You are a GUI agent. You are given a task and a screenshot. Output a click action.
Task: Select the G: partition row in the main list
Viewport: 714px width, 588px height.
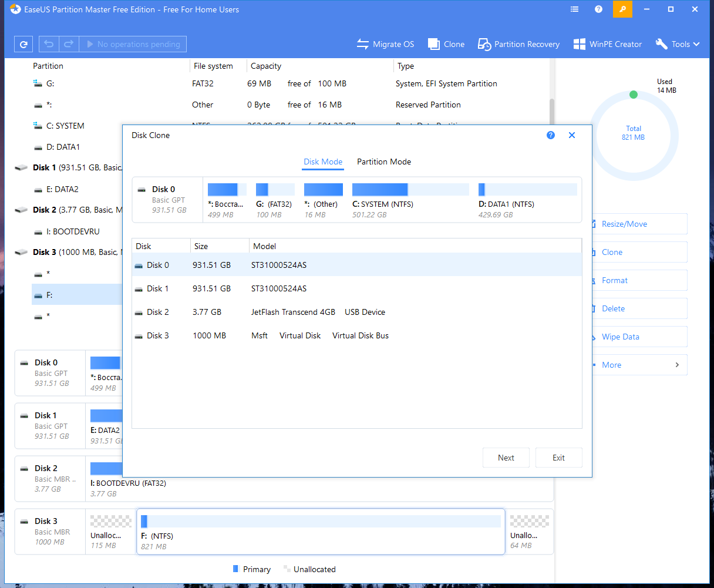coord(290,83)
